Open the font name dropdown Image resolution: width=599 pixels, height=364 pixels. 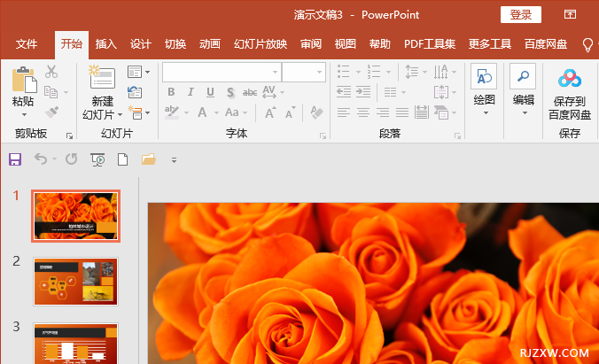tap(274, 72)
